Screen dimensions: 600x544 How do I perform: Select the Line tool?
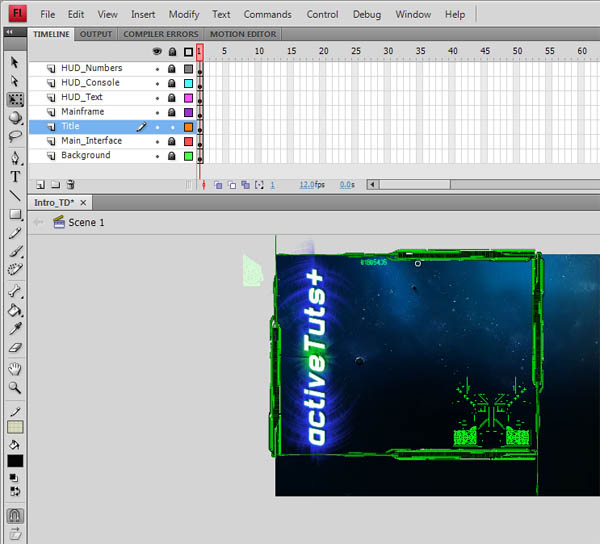click(x=15, y=195)
